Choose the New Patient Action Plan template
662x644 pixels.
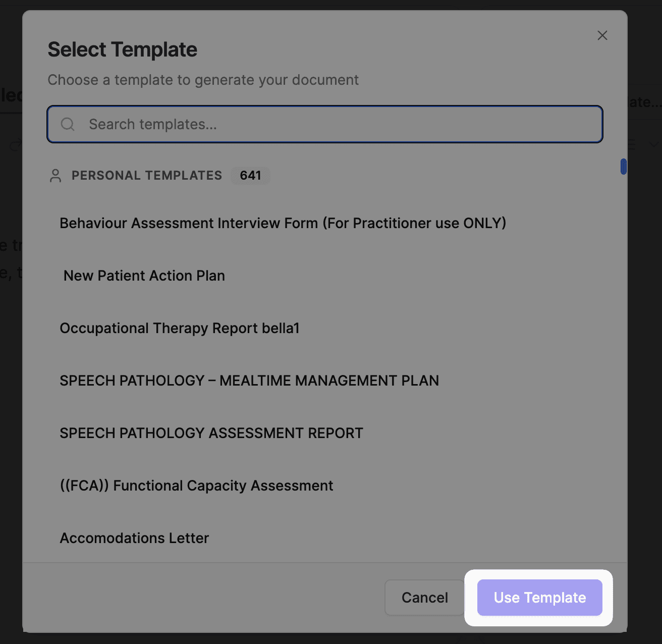click(x=144, y=276)
